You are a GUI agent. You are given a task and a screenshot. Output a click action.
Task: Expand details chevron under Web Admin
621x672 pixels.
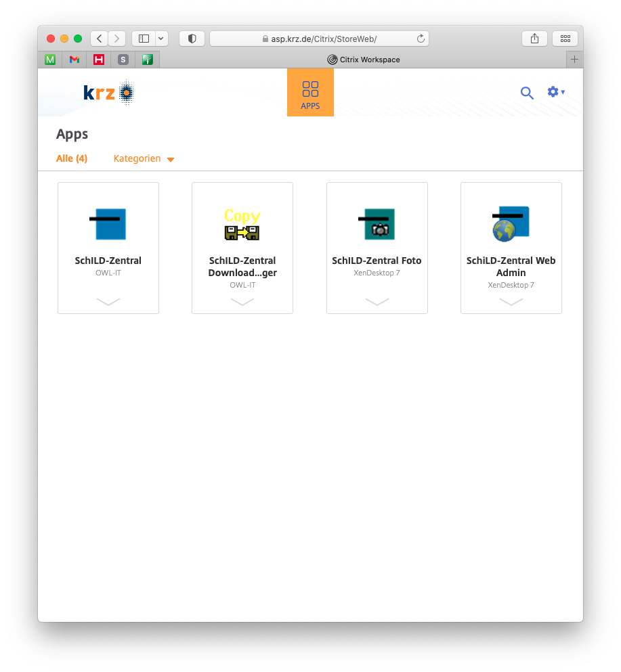(511, 302)
